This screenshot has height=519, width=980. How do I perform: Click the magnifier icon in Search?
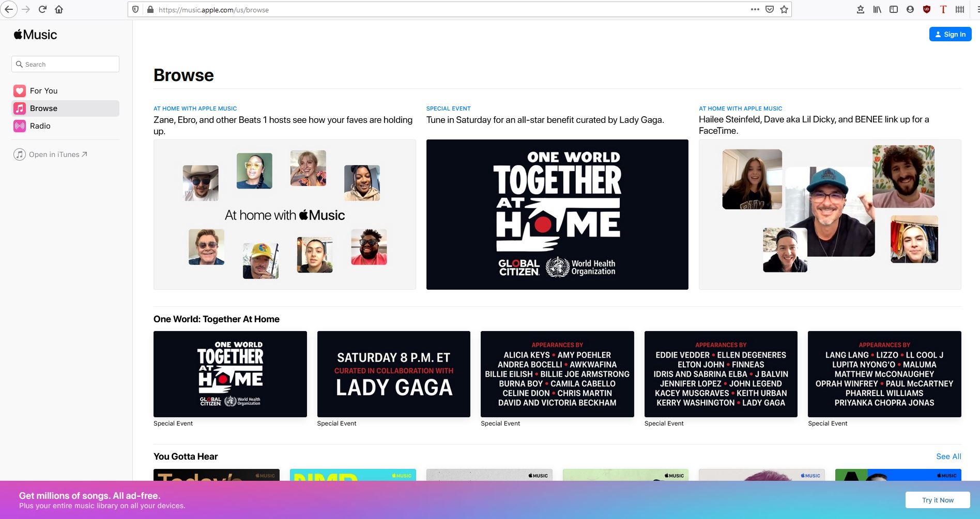point(20,65)
